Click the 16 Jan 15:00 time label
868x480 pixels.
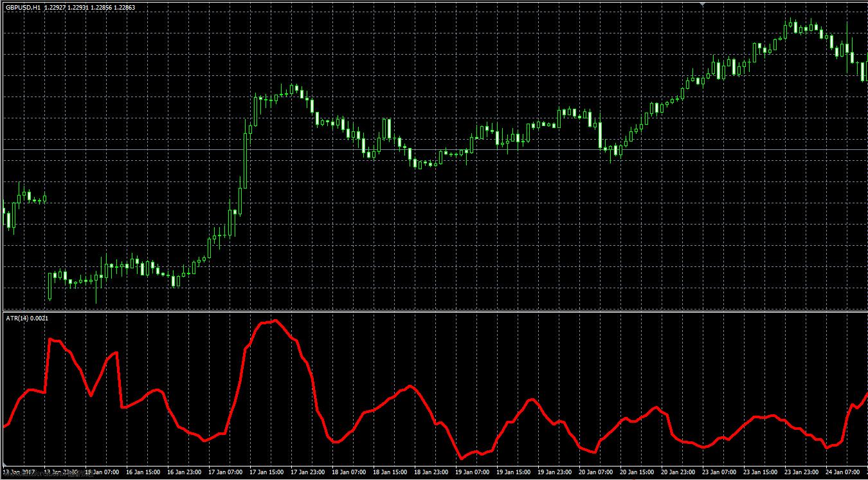tap(144, 472)
